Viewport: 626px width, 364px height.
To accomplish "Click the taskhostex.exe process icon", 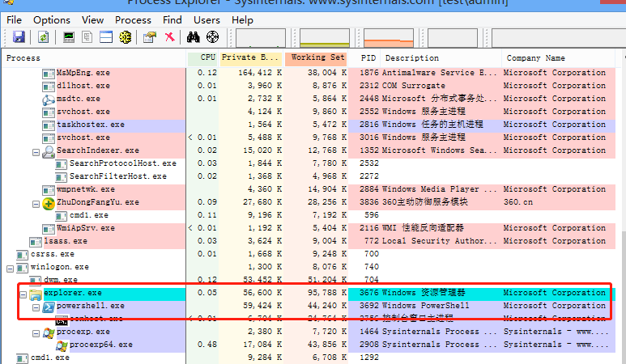I will coord(49,125).
